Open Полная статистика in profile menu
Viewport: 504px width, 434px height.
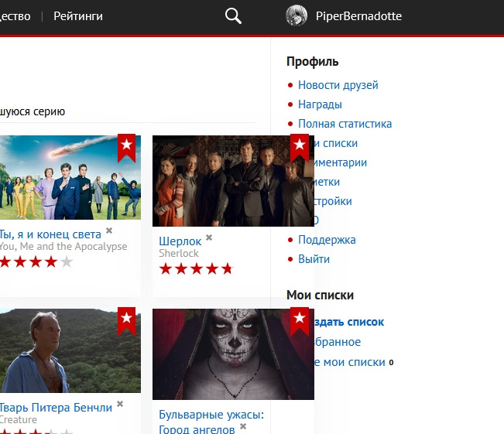click(345, 124)
